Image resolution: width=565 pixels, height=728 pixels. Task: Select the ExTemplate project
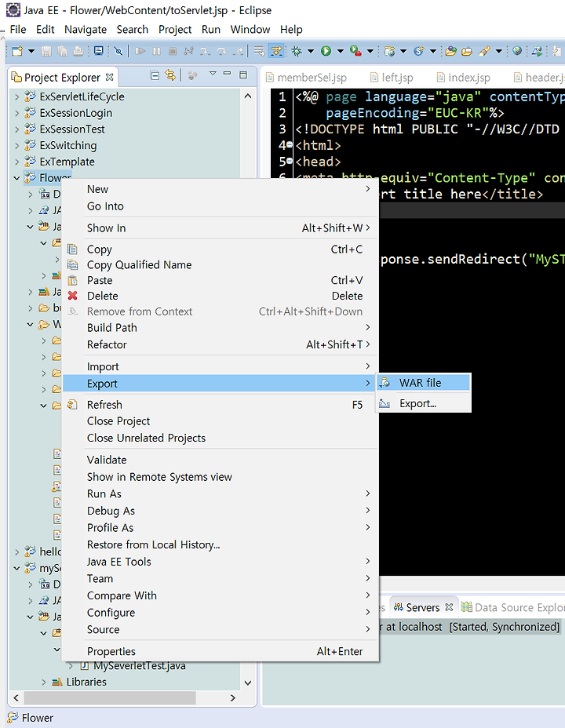67,162
